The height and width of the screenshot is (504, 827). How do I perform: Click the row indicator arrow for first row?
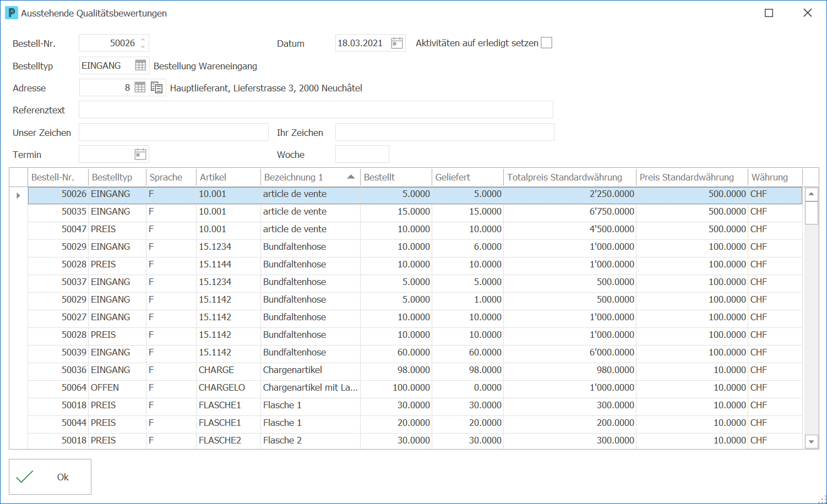tap(18, 195)
